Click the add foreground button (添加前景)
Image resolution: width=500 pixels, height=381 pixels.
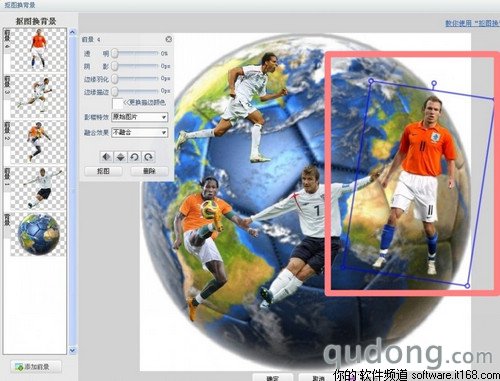point(36,367)
